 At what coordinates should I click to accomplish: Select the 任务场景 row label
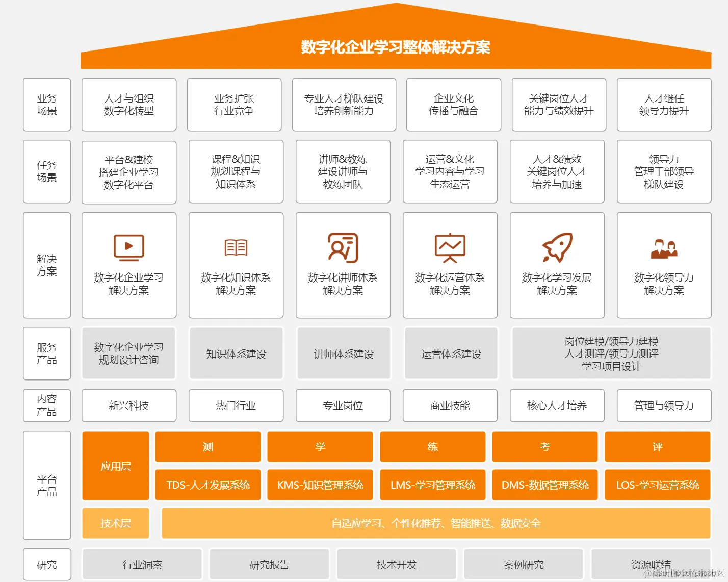pyautogui.click(x=47, y=171)
